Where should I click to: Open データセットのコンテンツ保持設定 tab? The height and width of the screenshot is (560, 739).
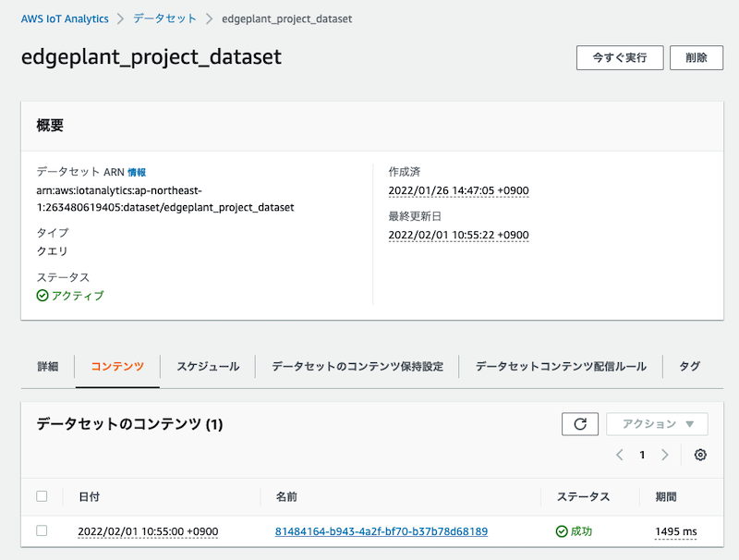357,366
